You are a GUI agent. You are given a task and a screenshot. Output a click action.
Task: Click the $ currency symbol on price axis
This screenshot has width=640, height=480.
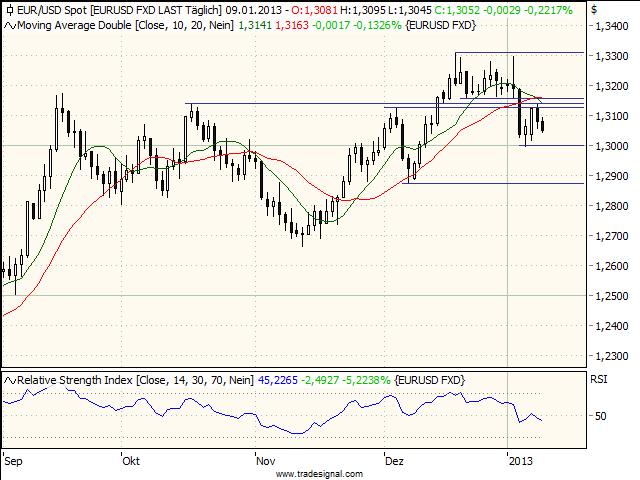(x=596, y=9)
